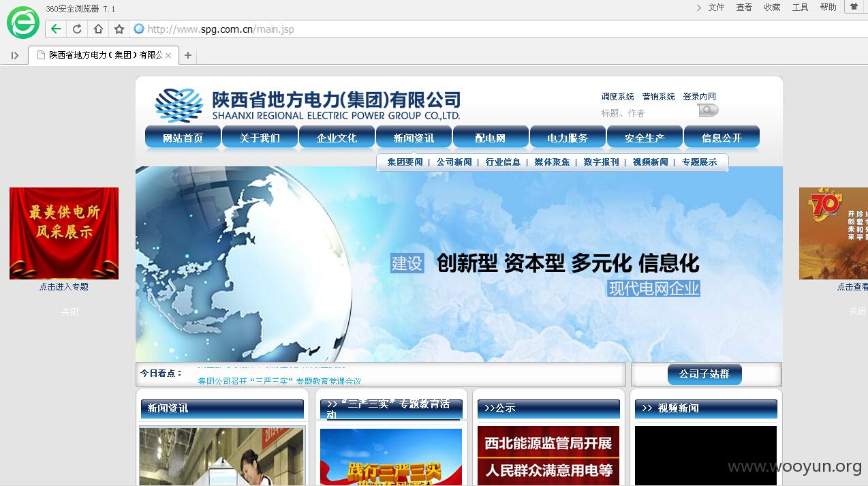Select 集团要闻 submenu entry
868x486 pixels.
405,162
